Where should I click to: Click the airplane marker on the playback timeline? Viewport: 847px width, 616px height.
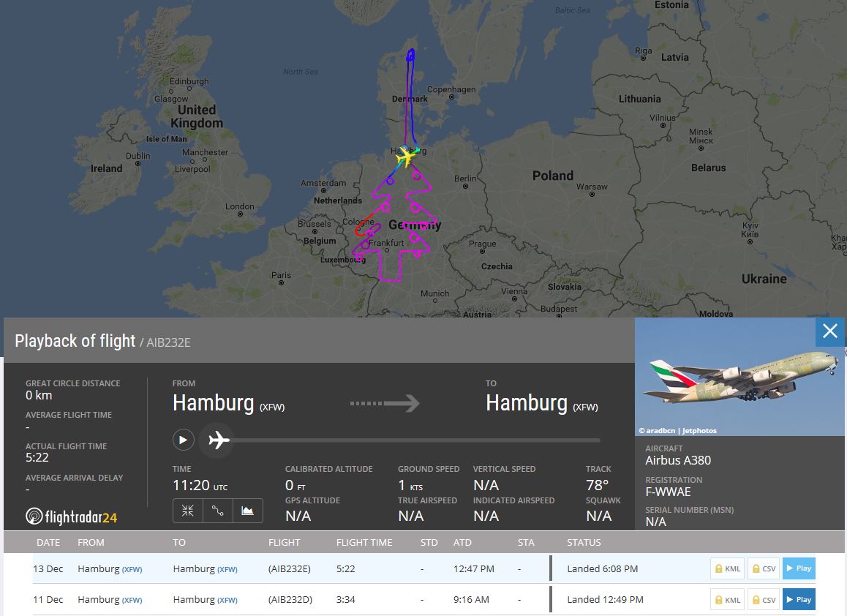click(218, 440)
